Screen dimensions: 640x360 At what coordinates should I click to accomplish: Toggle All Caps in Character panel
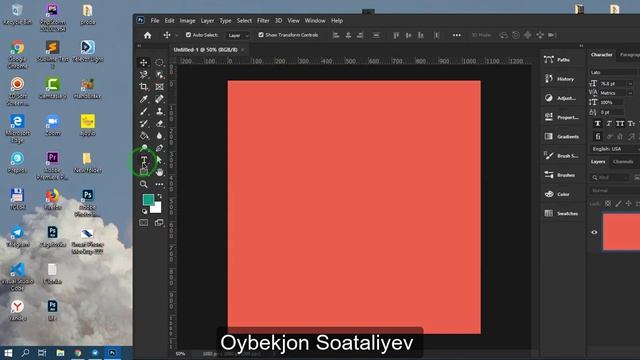620,123
